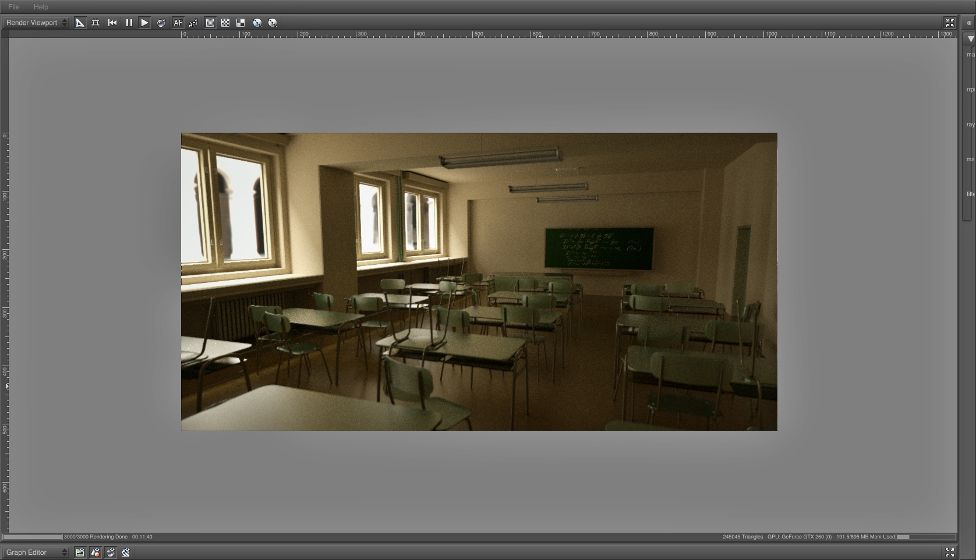
Task: Open the Help menu
Action: point(41,7)
